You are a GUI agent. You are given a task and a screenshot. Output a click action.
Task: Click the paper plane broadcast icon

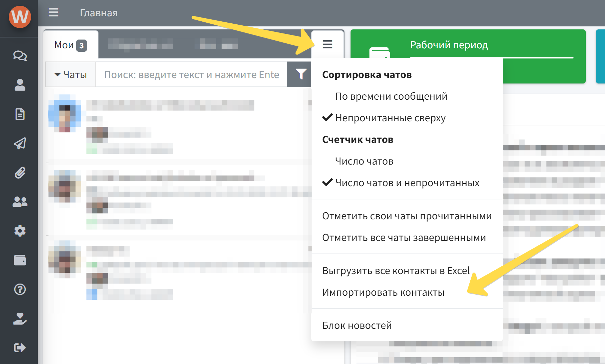point(20,144)
